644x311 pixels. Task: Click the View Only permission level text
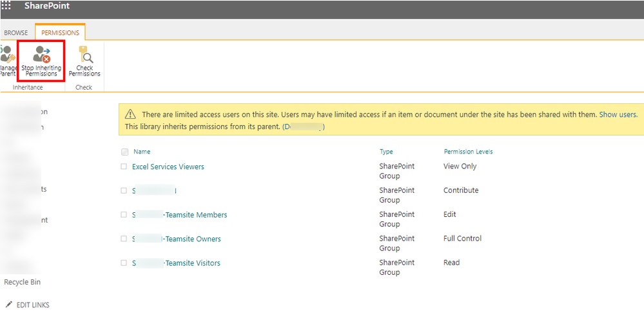[460, 166]
